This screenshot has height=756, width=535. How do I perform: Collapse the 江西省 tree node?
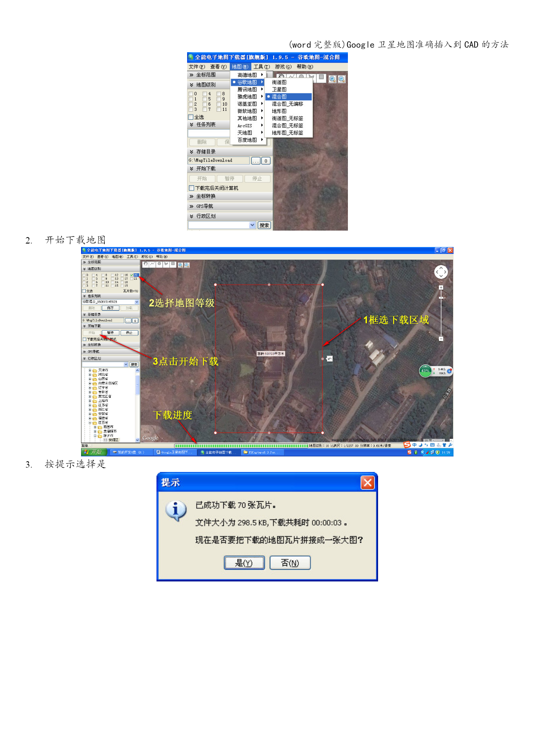point(90,423)
